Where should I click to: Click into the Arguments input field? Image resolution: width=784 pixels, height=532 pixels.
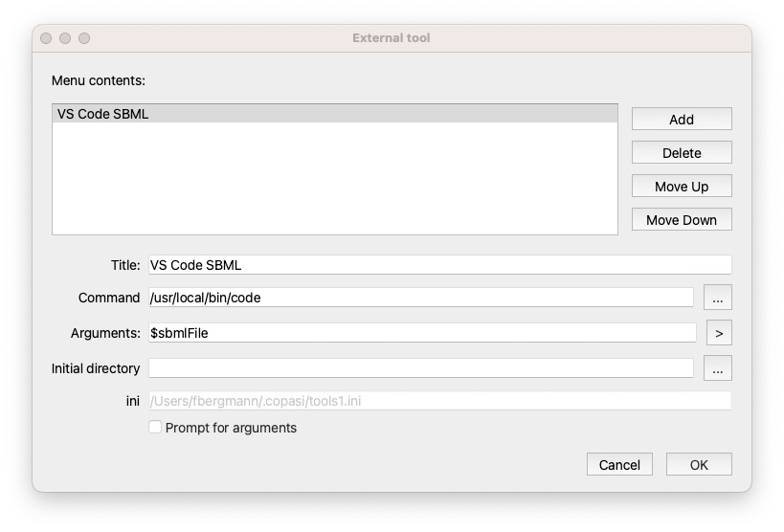tap(422, 333)
